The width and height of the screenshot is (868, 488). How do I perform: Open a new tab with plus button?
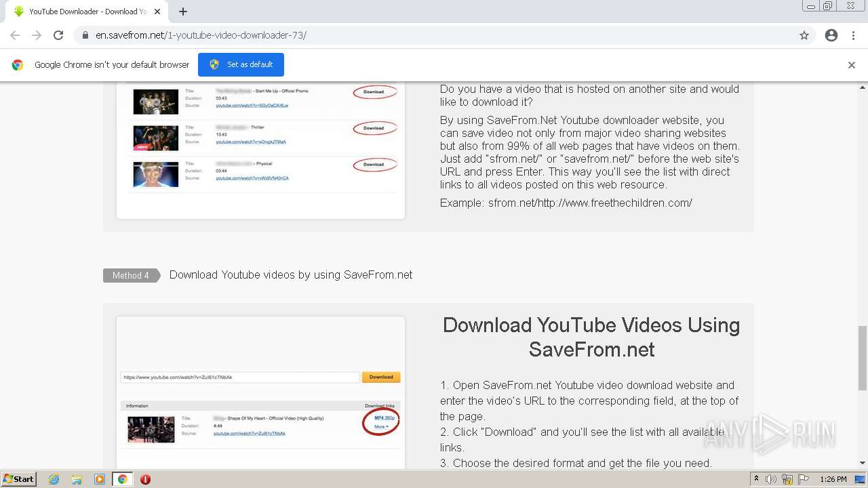[x=183, y=12]
